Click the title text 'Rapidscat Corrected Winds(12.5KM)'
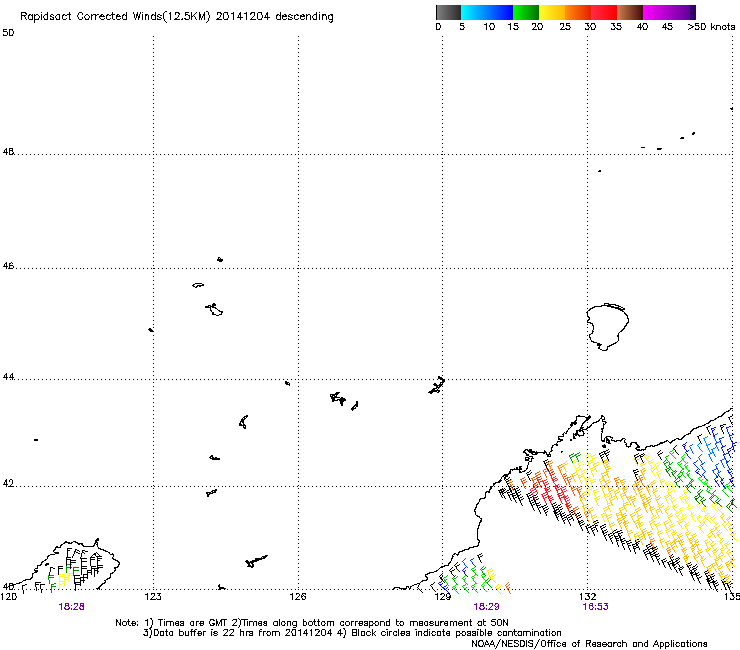 pyautogui.click(x=115, y=17)
